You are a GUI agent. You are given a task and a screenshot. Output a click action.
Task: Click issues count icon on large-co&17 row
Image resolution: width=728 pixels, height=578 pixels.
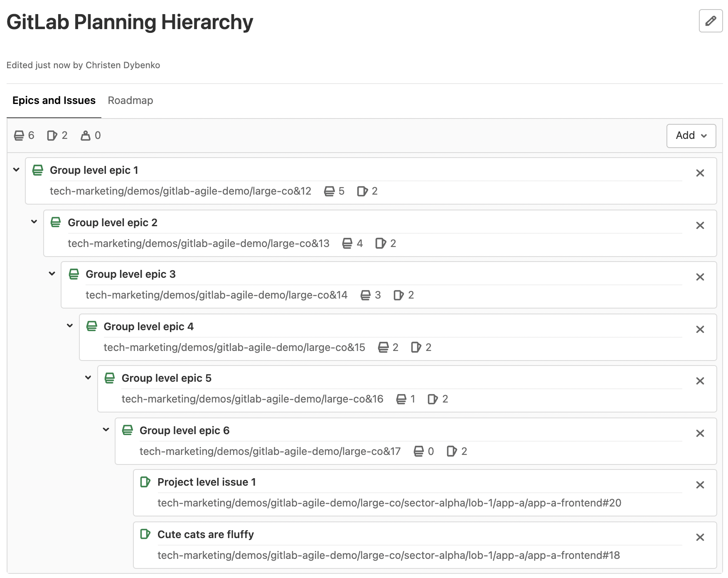tap(452, 452)
